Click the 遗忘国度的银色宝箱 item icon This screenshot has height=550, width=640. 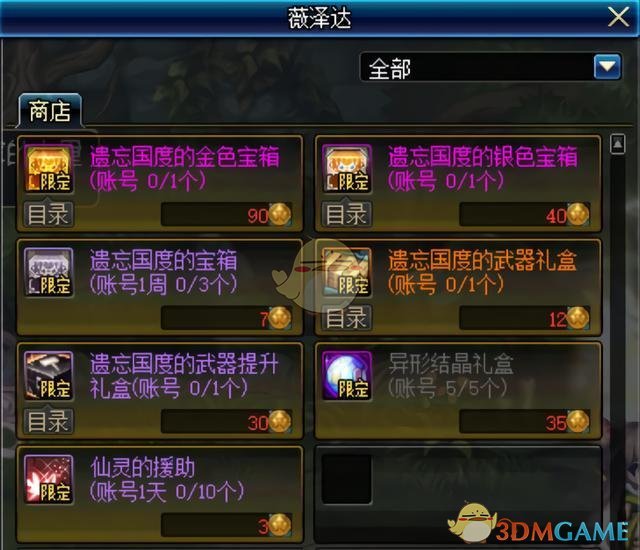tap(347, 169)
